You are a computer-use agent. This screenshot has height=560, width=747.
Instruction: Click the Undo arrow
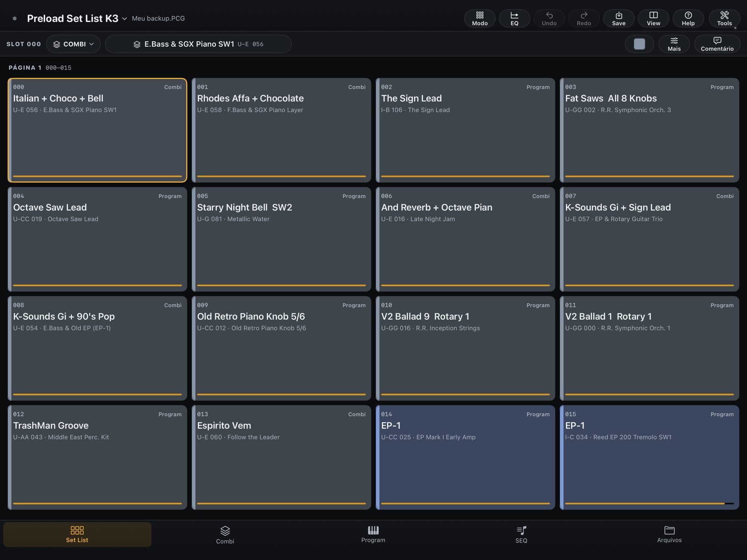[x=549, y=18]
